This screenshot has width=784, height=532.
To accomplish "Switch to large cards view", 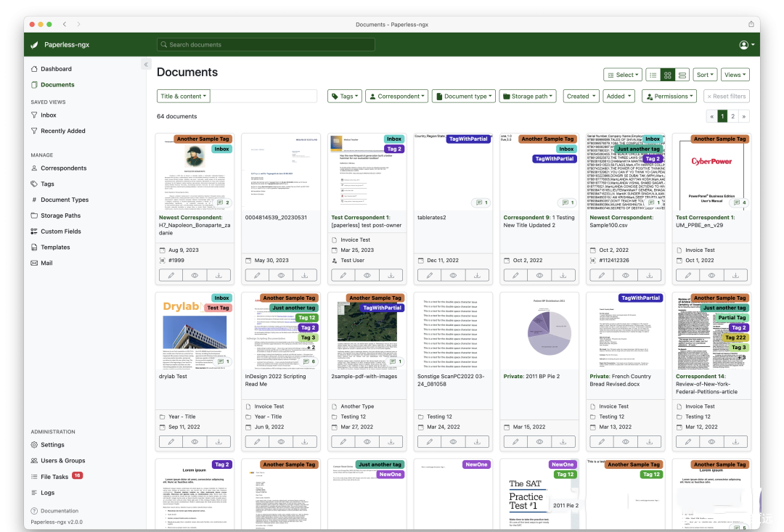I will pos(682,75).
